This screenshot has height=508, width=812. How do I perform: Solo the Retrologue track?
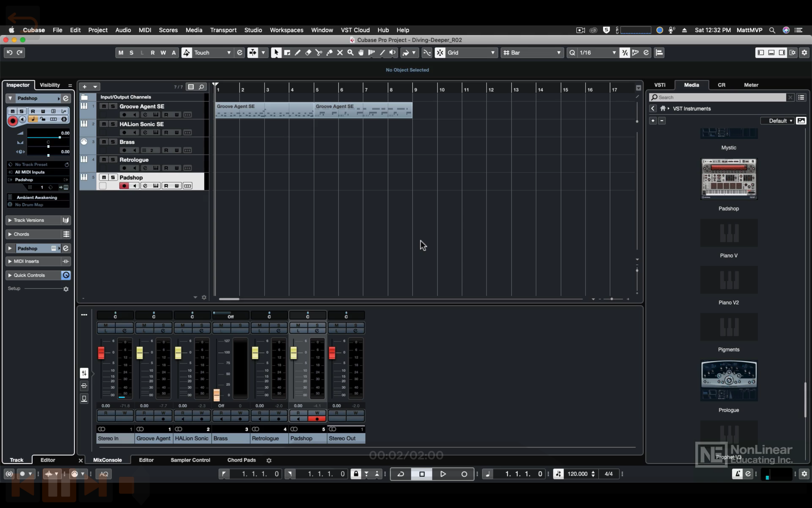coord(113,160)
